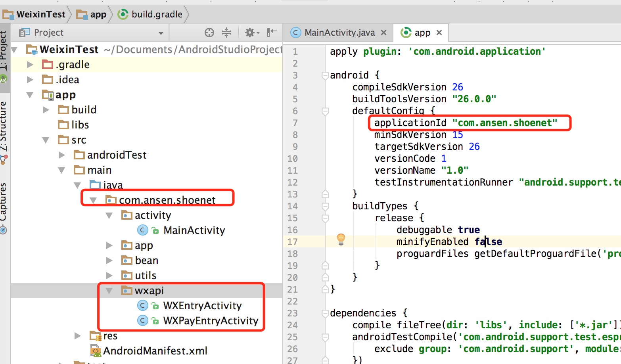The width and height of the screenshot is (621, 364).
Task: Click the wxapi package icon
Action: click(127, 290)
